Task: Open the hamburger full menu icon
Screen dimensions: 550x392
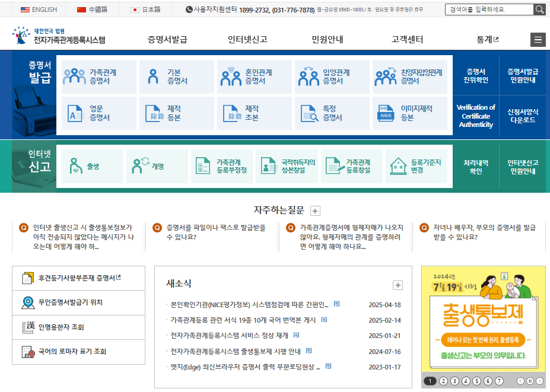Action: [x=538, y=40]
